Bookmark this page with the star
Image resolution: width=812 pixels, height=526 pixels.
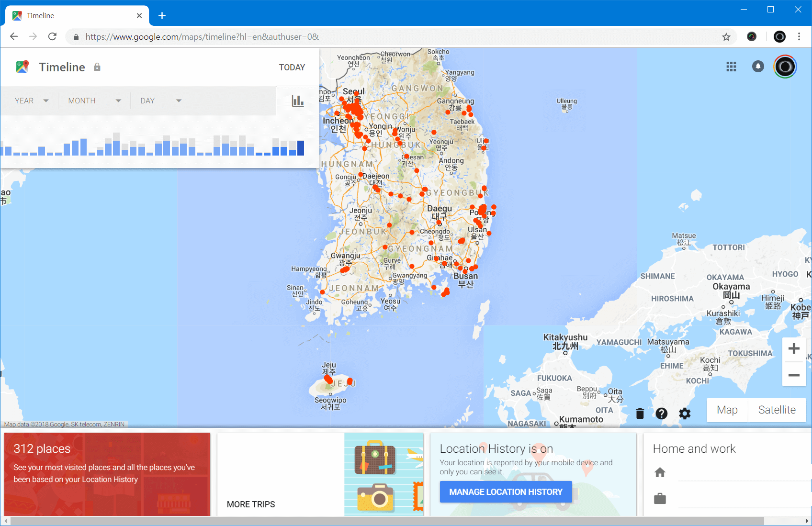[x=726, y=37]
